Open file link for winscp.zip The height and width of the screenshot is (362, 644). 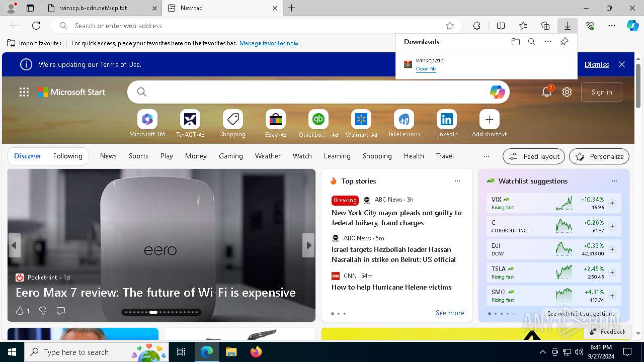[426, 69]
